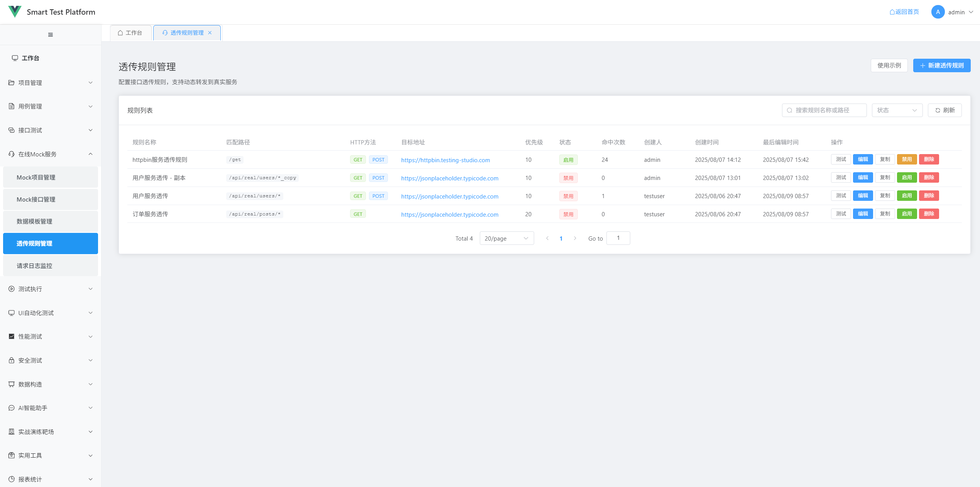Viewport: 980px width, 487px height.
Task: Enable the 用户服务透传 - 副本 rule
Action: [907, 178]
